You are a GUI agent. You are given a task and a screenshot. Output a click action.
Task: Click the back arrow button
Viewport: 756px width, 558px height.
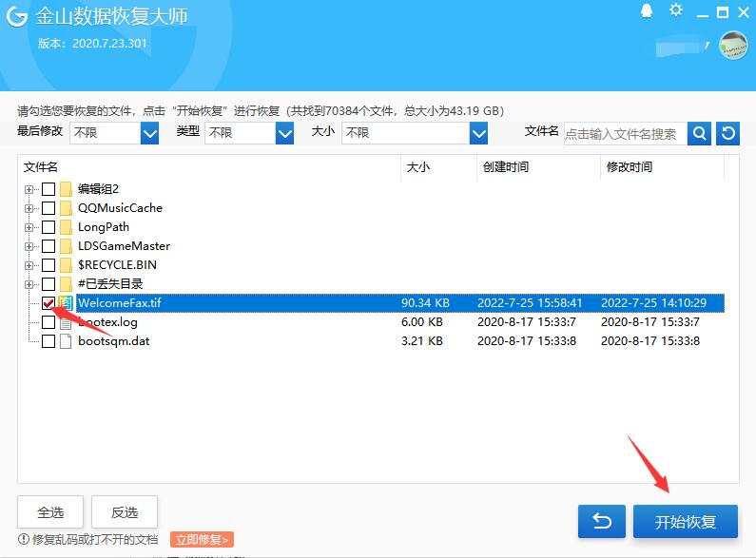(602, 521)
